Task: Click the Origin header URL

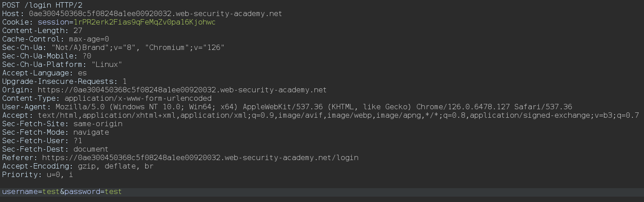Action: pos(182,90)
